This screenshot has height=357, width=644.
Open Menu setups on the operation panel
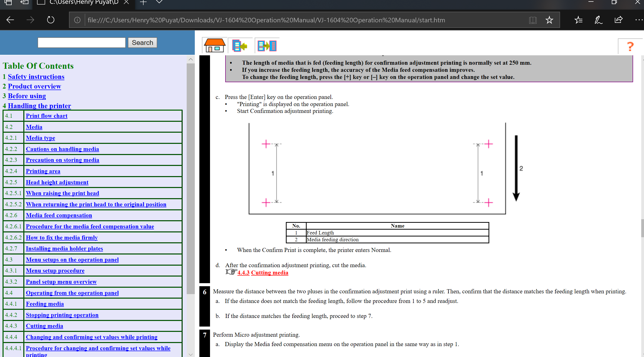click(x=72, y=260)
